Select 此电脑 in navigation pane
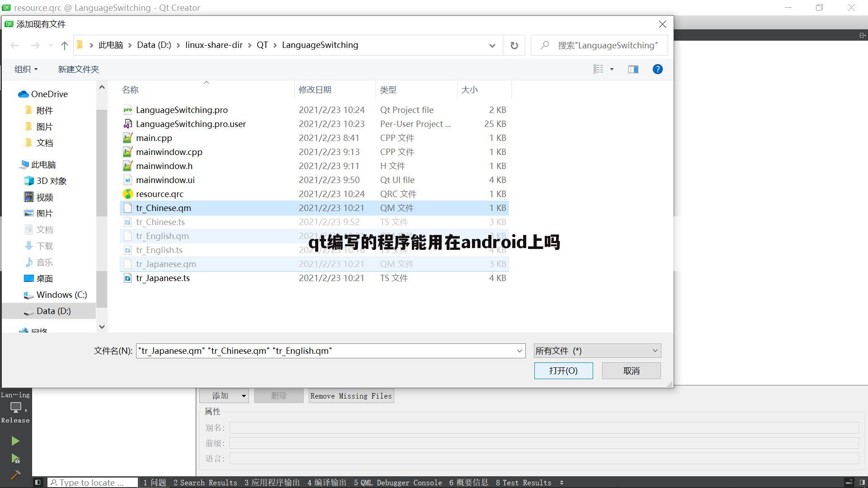The height and width of the screenshot is (488, 868). pos(43,164)
